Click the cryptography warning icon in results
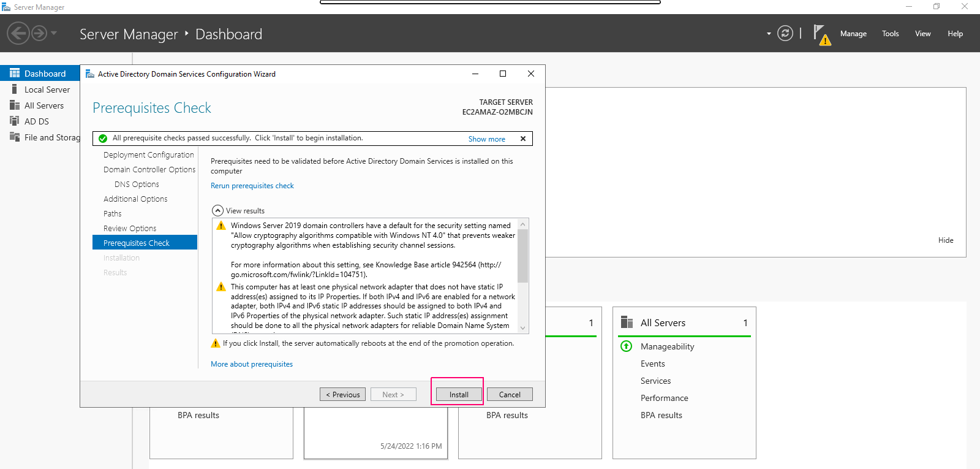 (221, 226)
